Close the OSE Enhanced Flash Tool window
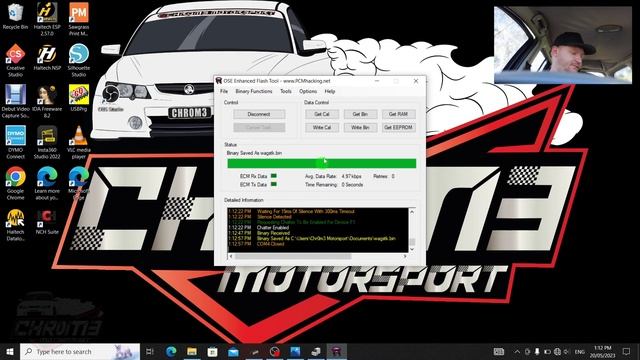The width and height of the screenshot is (640, 360). click(x=416, y=81)
